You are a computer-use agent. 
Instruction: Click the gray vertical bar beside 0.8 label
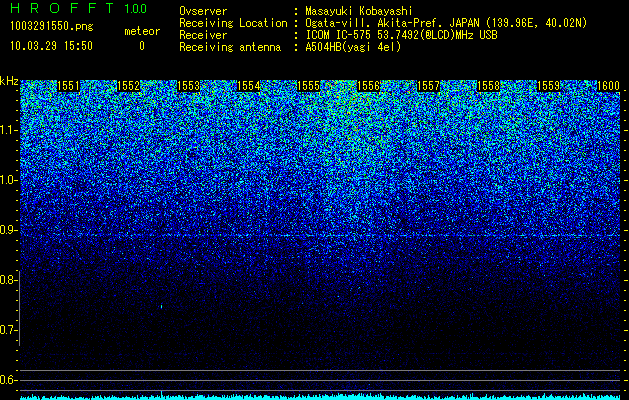(19, 308)
